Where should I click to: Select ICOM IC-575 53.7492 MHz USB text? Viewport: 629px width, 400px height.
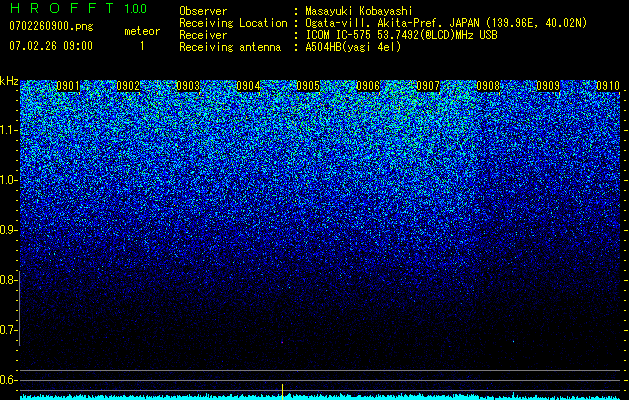pos(401,35)
